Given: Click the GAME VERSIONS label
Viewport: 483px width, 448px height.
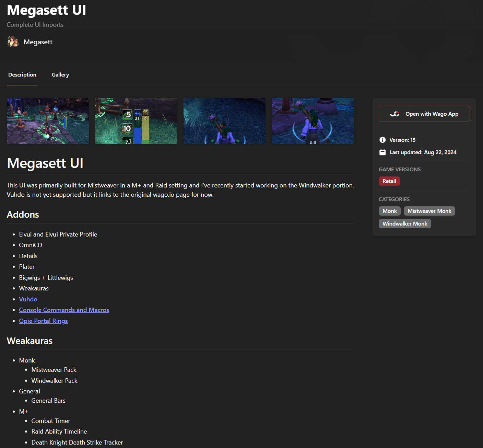Looking at the screenshot, I should click(400, 170).
